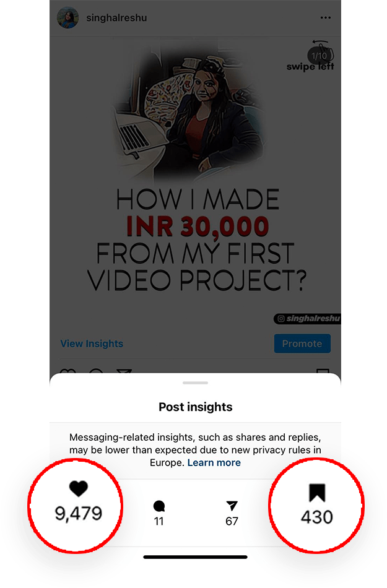Tap the Promote button

(x=302, y=344)
